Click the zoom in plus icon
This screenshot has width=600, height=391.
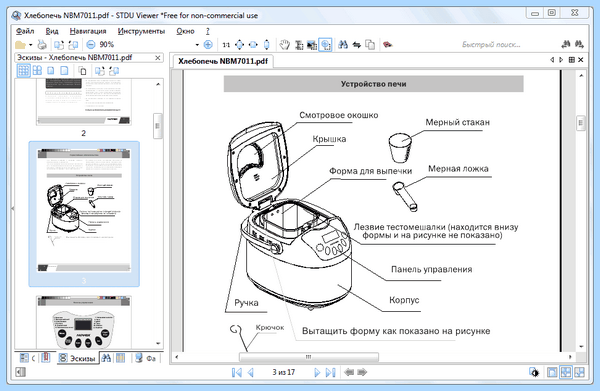point(208,45)
